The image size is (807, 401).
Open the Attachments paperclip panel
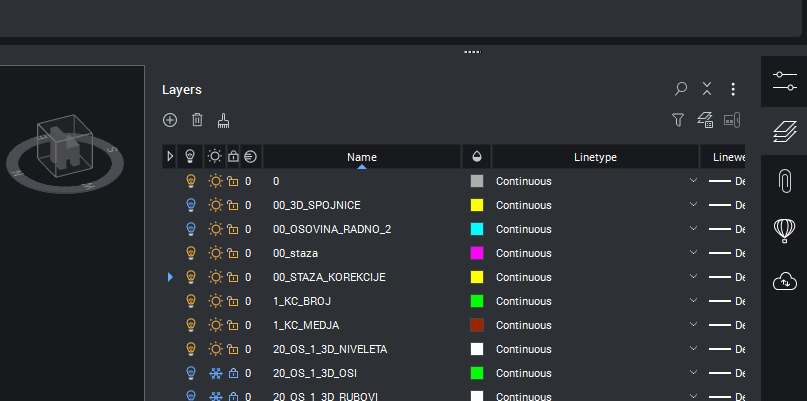click(784, 180)
